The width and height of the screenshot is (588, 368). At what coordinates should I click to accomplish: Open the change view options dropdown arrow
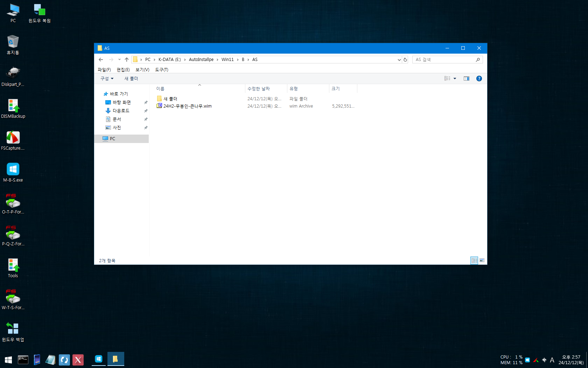coord(455,79)
